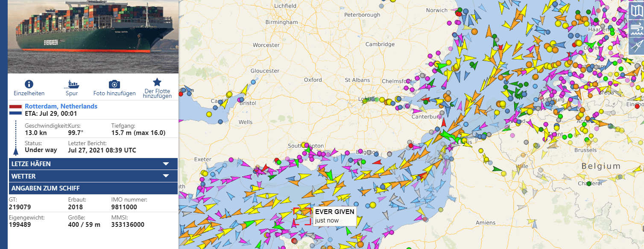644x249 pixels.
Task: Select blue circle marker beside Gloucester
Action: 254,82
